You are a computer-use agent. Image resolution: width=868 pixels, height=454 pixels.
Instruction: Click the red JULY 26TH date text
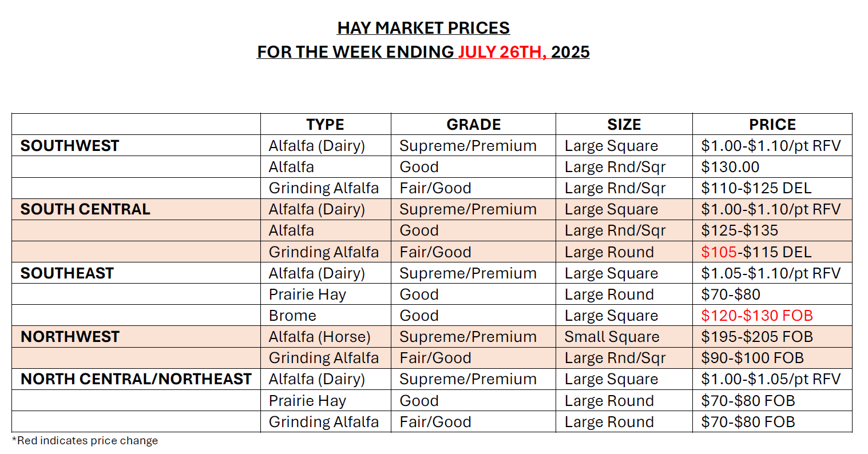pos(502,52)
